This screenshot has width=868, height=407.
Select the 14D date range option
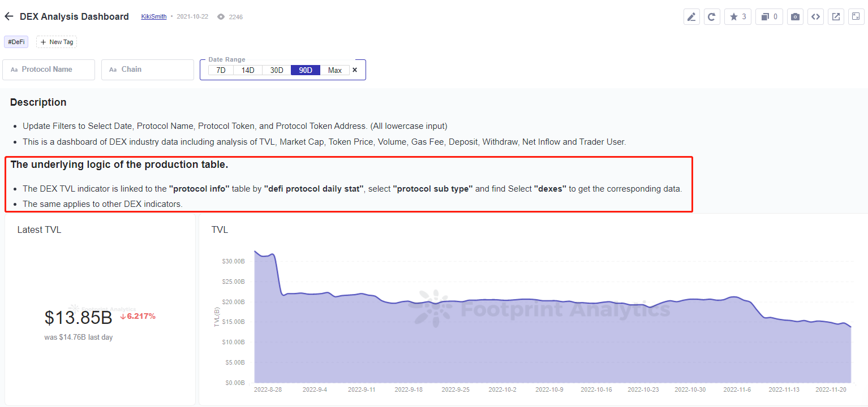pyautogui.click(x=248, y=70)
